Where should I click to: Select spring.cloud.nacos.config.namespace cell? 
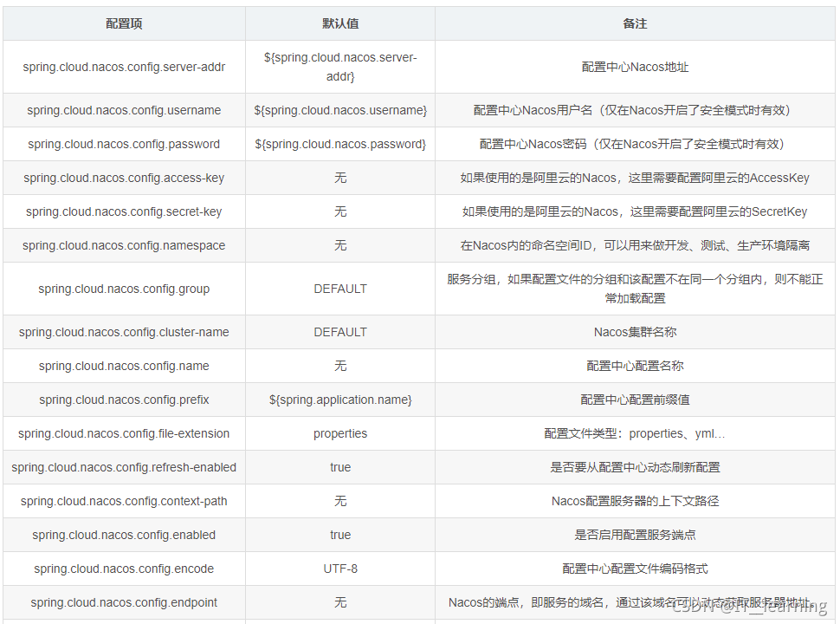click(124, 245)
